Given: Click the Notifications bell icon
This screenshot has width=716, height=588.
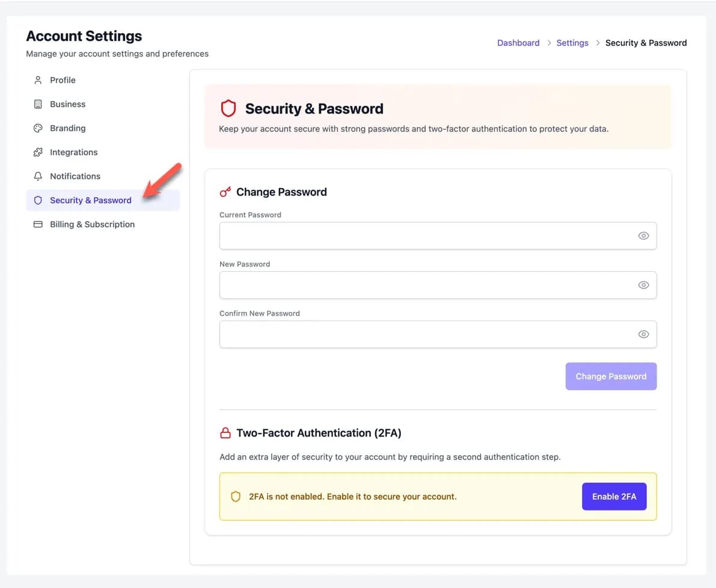Looking at the screenshot, I should [x=38, y=176].
